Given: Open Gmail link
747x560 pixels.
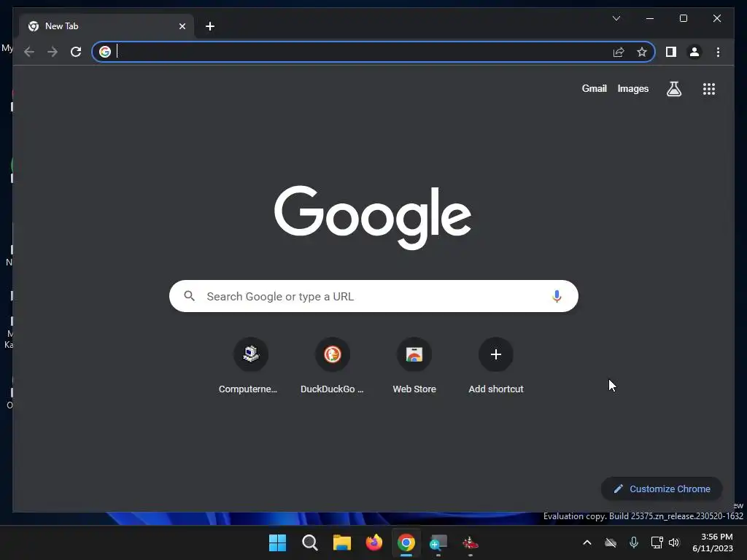Looking at the screenshot, I should [594, 88].
